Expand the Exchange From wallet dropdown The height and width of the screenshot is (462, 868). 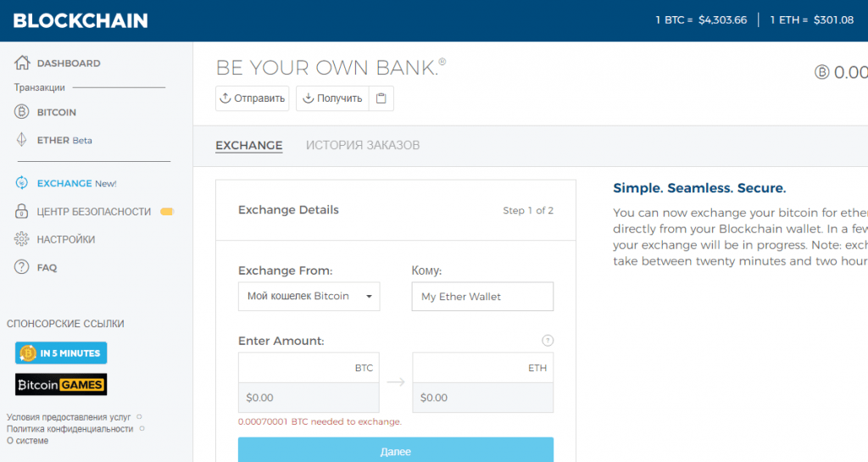[x=309, y=297]
